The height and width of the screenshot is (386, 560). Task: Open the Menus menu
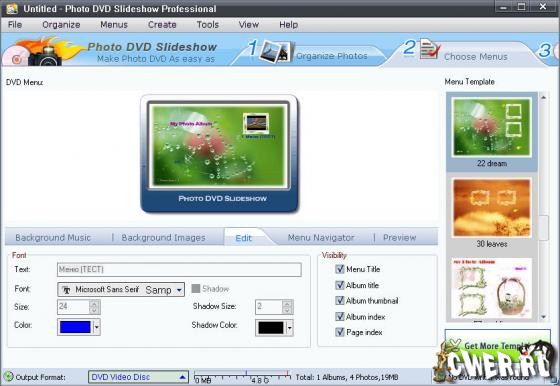(x=114, y=25)
